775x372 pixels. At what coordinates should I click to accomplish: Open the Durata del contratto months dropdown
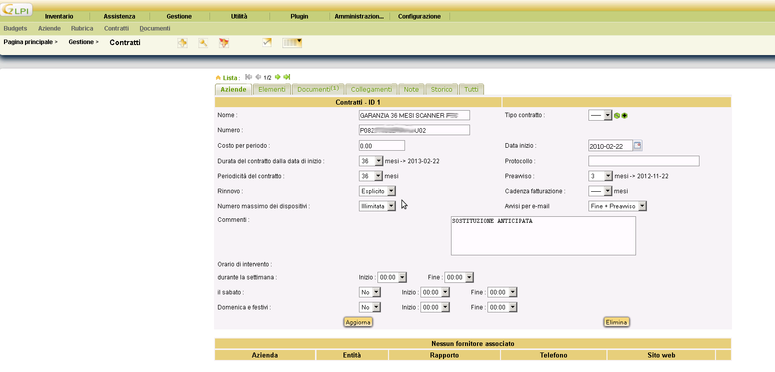(x=371, y=161)
